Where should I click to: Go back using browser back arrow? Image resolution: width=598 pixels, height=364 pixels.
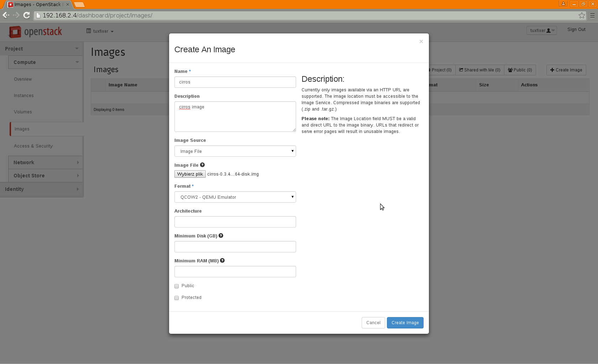tap(6, 15)
